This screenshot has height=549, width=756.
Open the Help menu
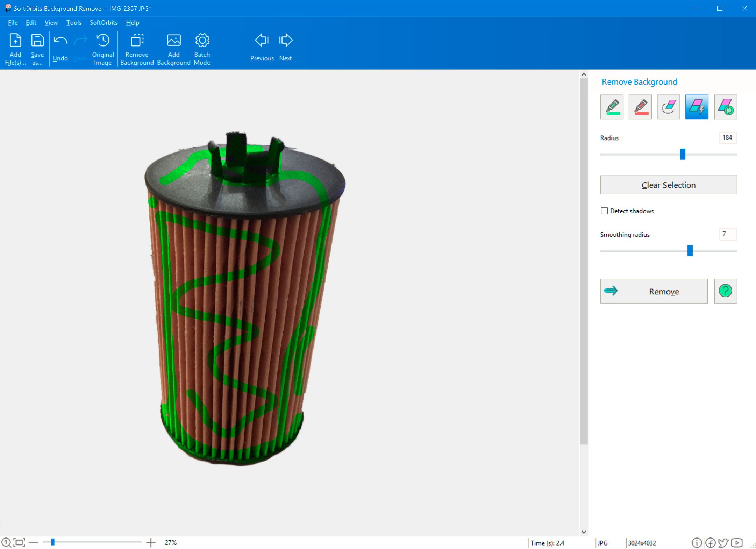point(132,23)
